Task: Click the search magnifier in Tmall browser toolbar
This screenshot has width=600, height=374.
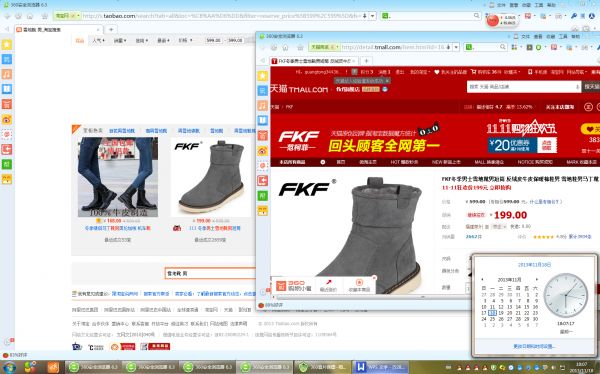Action: [x=503, y=47]
